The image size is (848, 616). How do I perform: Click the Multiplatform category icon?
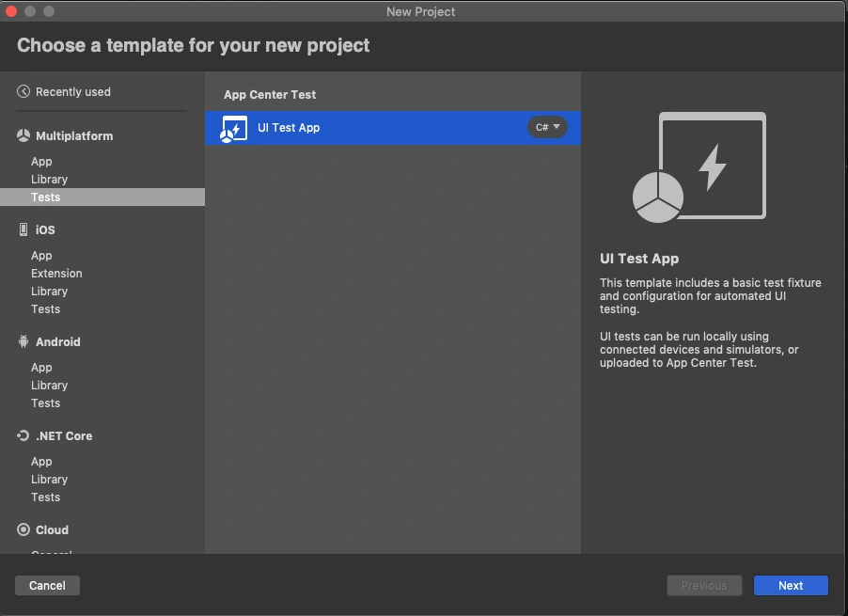point(24,135)
